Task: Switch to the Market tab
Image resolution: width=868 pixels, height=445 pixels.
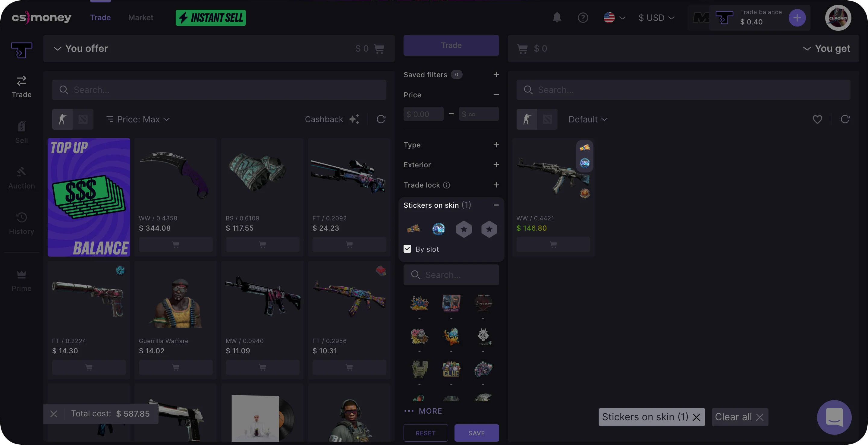Action: click(x=140, y=17)
